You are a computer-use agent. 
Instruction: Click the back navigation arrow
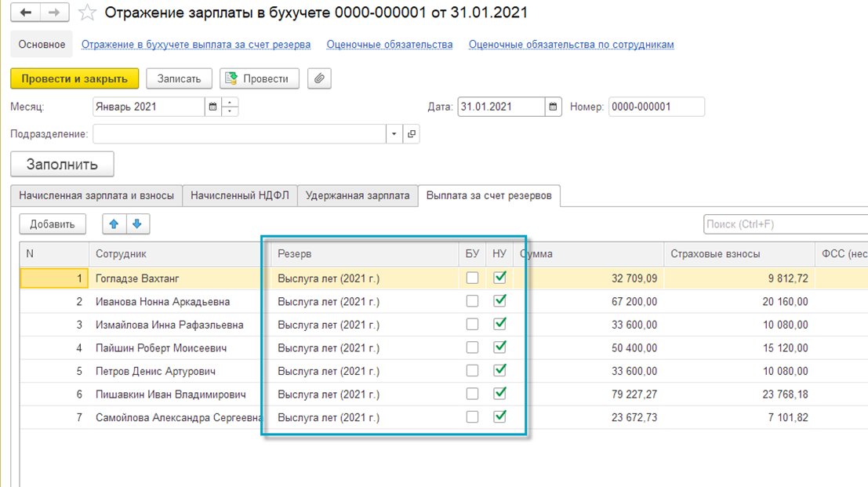click(x=26, y=13)
